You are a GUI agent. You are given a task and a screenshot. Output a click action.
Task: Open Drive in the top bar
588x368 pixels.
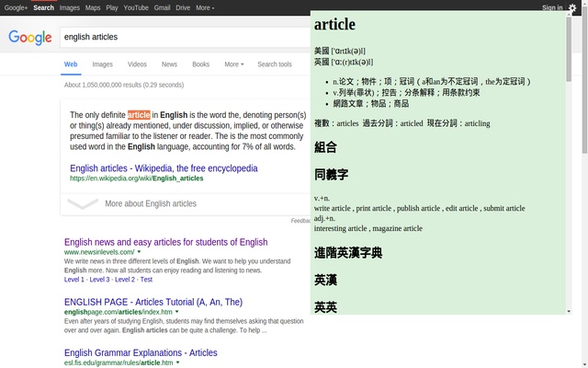coord(183,7)
